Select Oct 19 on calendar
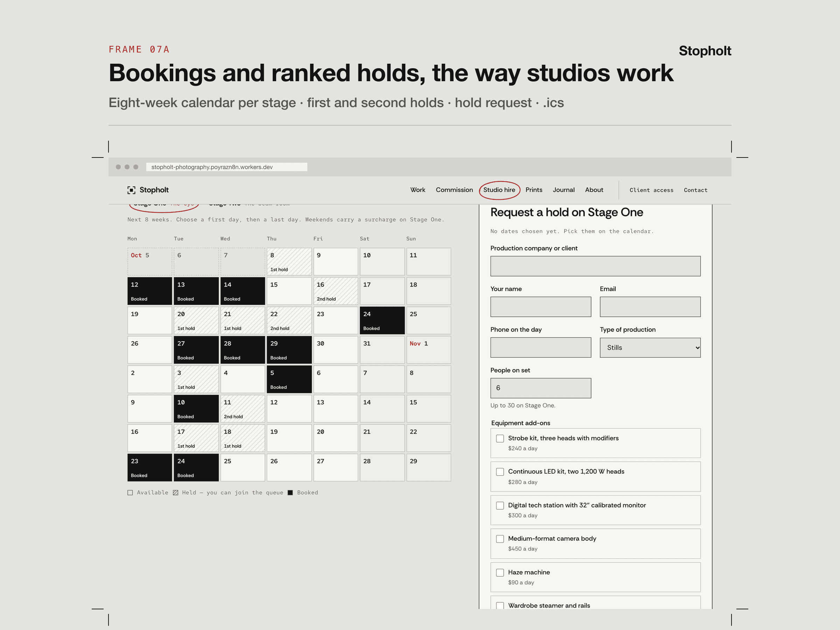 click(x=149, y=321)
